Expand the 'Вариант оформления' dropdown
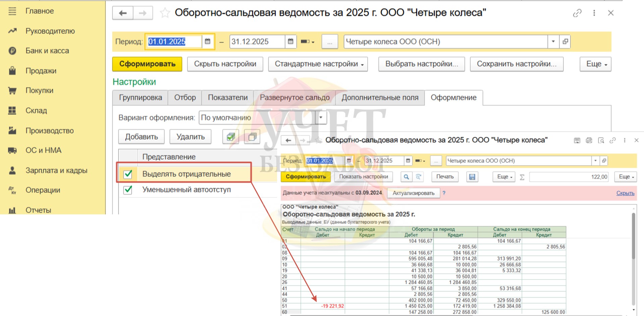 321,118
